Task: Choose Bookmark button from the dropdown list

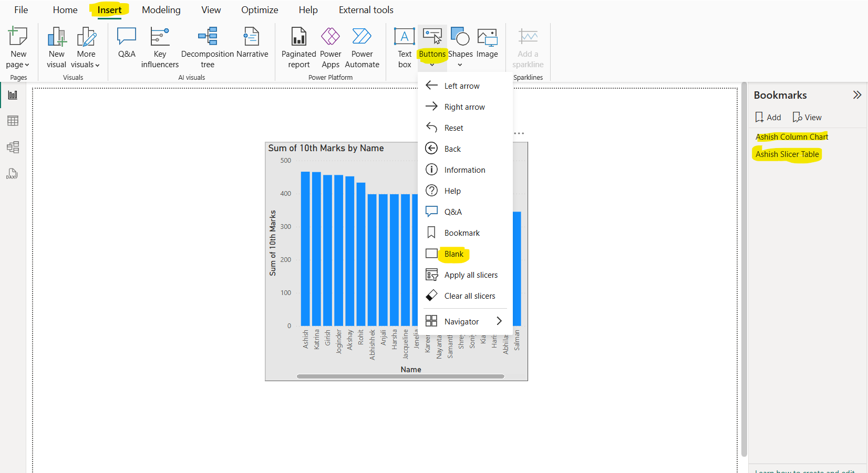Action: coord(461,233)
